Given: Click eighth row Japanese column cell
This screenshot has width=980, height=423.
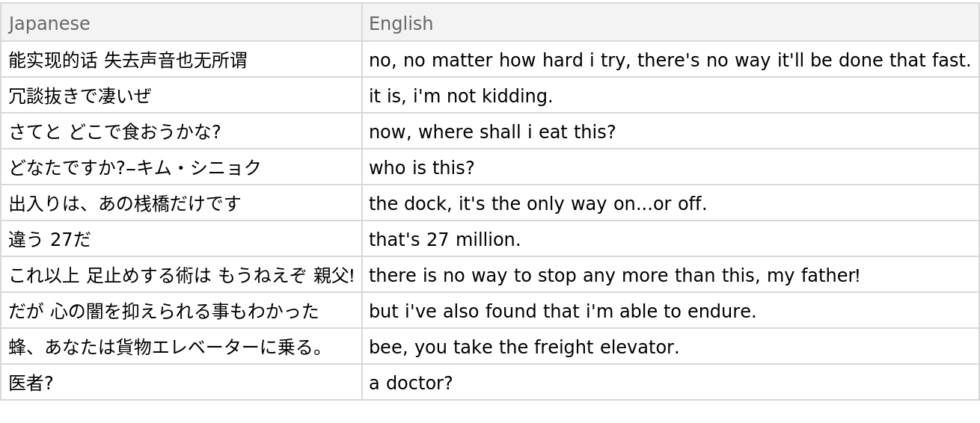Looking at the screenshot, I should (181, 310).
